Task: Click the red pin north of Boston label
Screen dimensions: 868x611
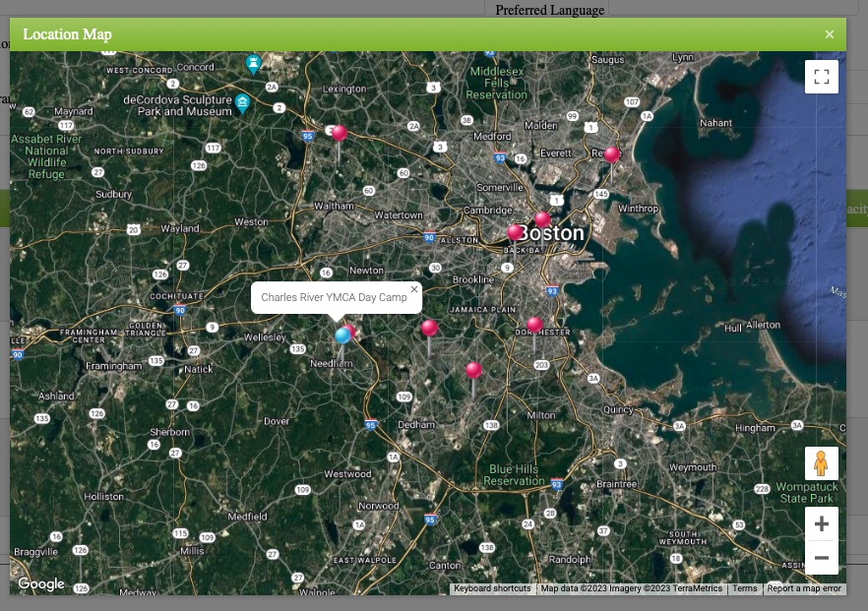Action: [542, 219]
